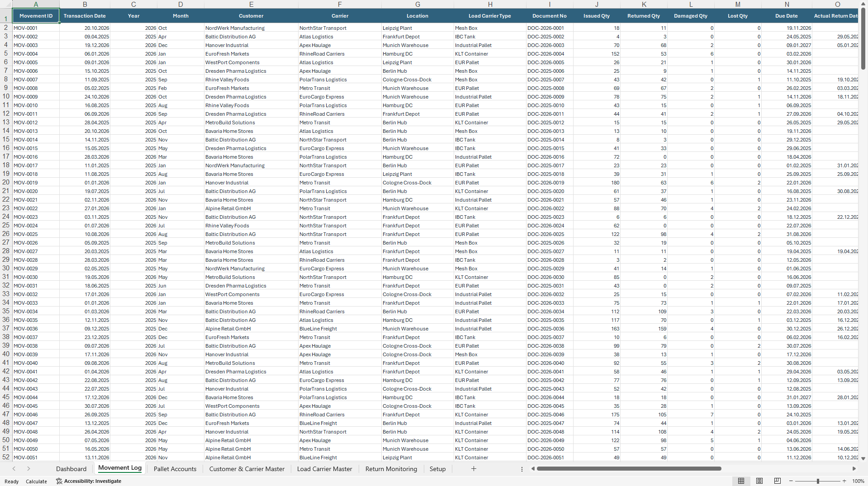Switch to Return Monitoring tab

click(x=391, y=469)
